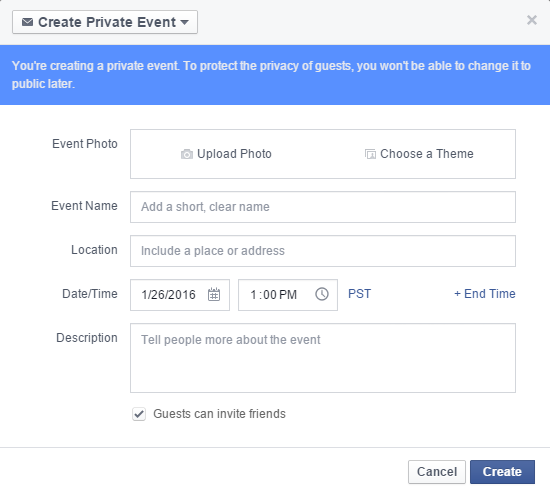Image resolution: width=550 pixels, height=496 pixels.
Task: Click the PST timezone link
Action: tap(359, 294)
